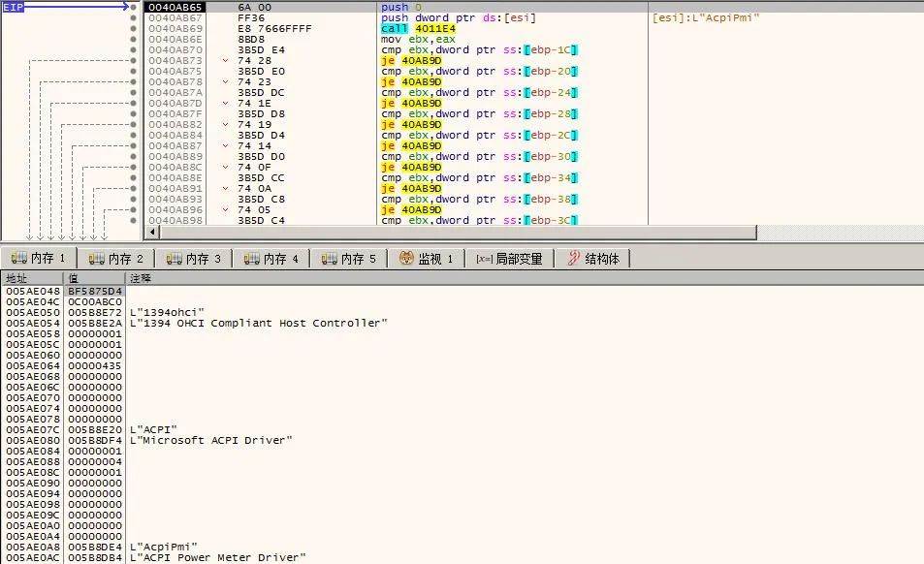Click the 注释 column header
This screenshot has height=564, width=924.
[141, 278]
